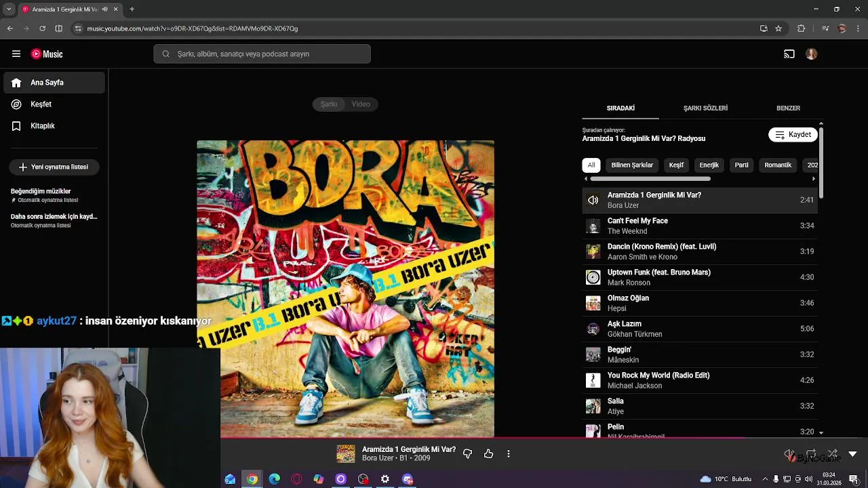Play Uptown Funk from queue
The image size is (868, 488).
[x=700, y=277]
